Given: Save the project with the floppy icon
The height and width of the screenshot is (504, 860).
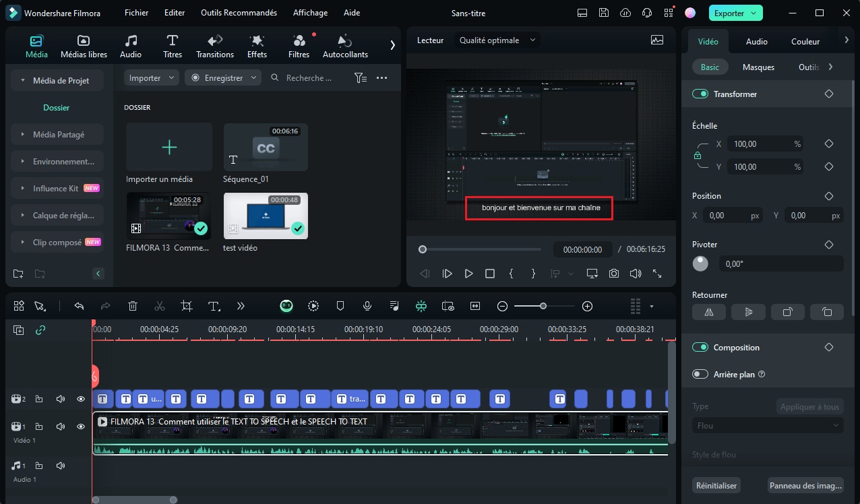Looking at the screenshot, I should [x=604, y=13].
